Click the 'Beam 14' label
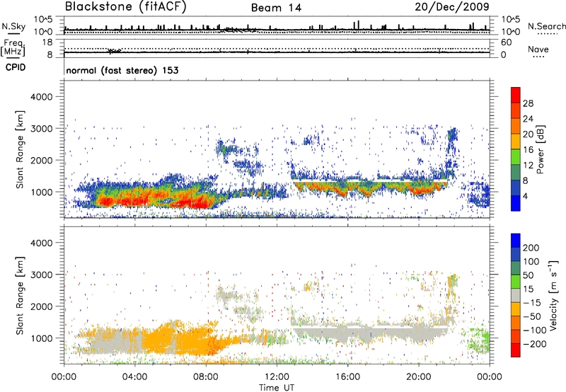Screen dimensions: 566x392 pyautogui.click(x=276, y=8)
